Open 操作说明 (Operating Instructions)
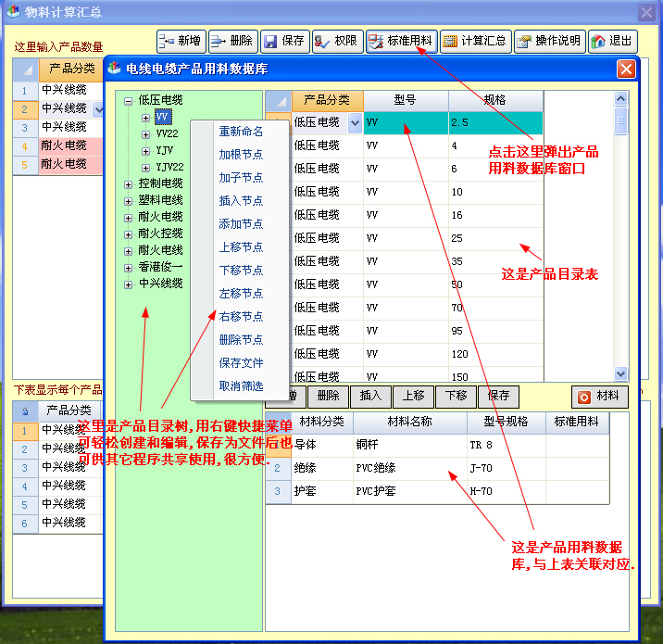The width and height of the screenshot is (663, 644). tap(548, 41)
